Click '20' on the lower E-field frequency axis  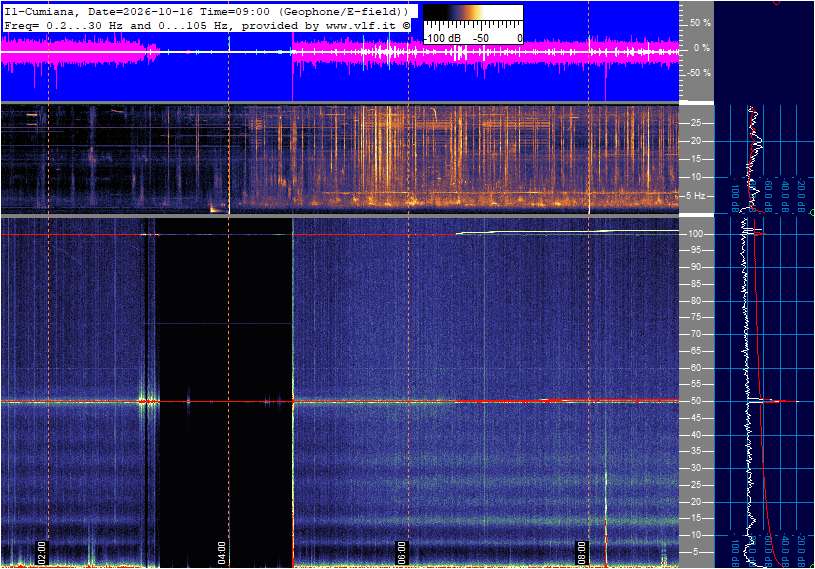tap(695, 501)
